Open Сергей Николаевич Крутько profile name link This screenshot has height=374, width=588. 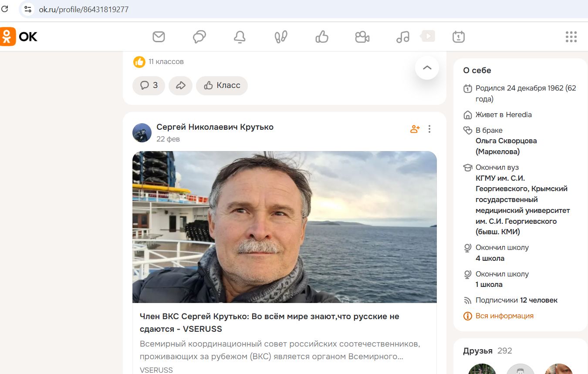click(x=215, y=127)
